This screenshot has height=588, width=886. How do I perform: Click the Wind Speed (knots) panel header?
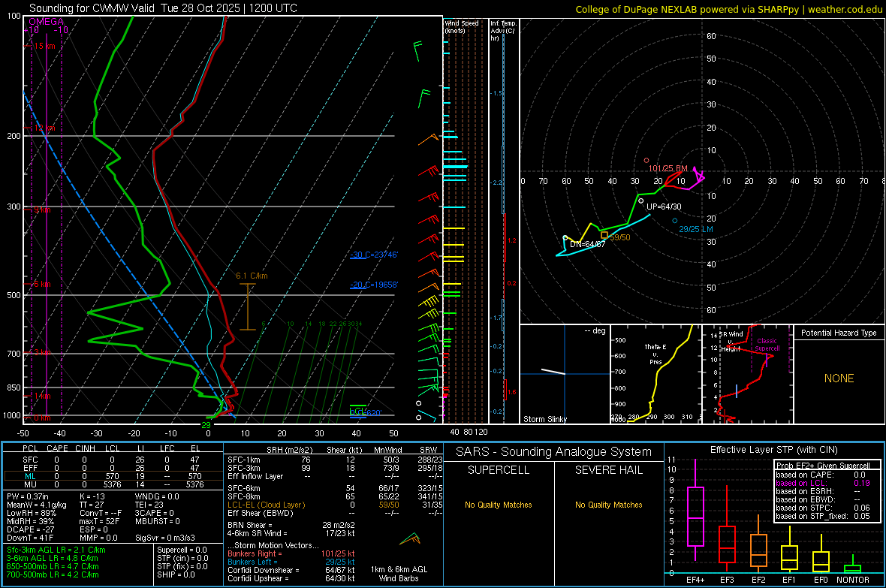462,26
